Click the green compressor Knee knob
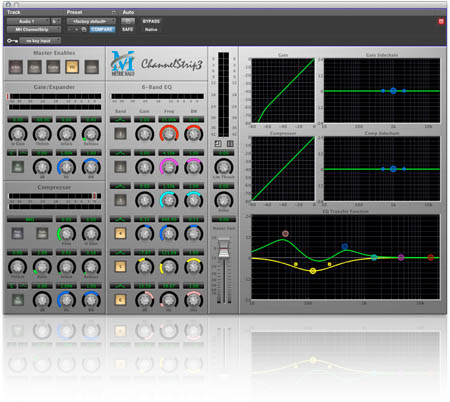450x402 pixels. click(66, 233)
